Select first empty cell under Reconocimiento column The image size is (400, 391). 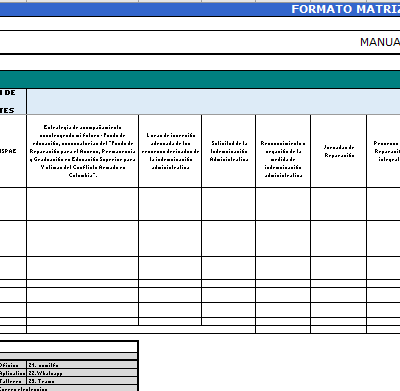click(x=283, y=204)
